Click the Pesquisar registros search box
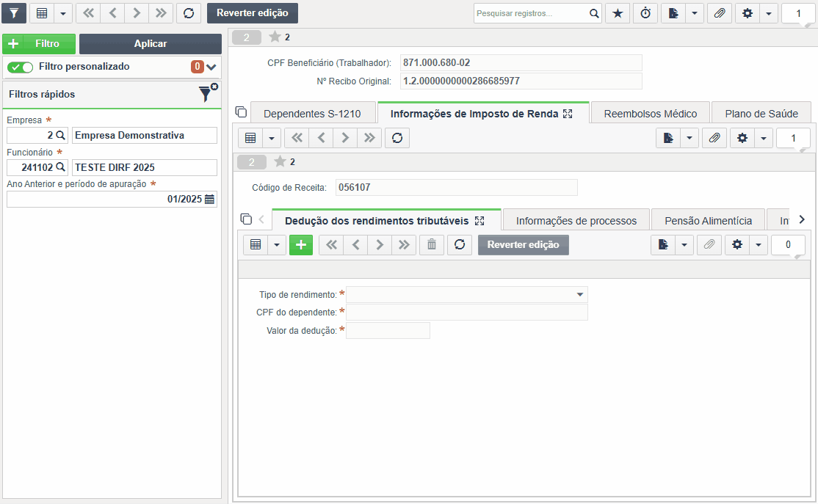Image resolution: width=818 pixels, height=504 pixels. point(531,13)
